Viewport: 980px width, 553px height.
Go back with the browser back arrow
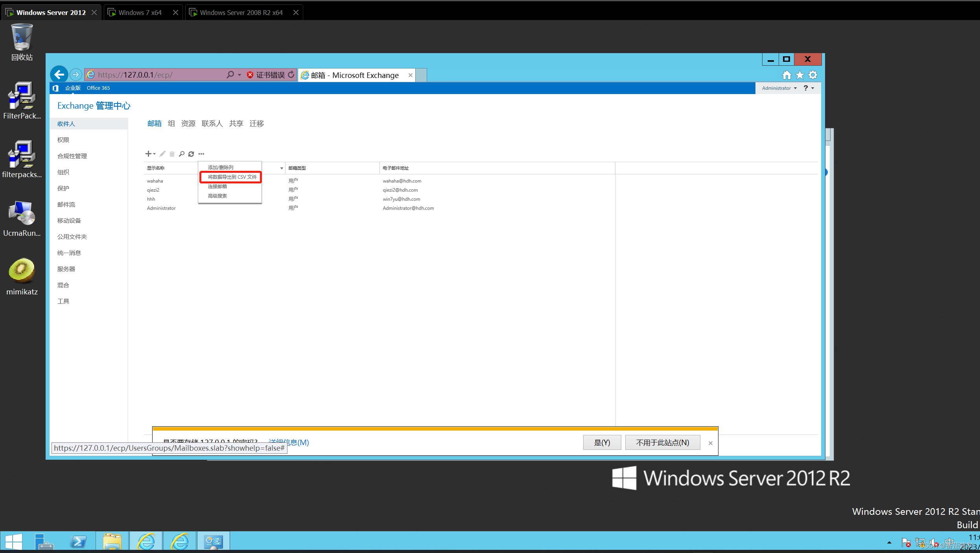[x=59, y=74]
